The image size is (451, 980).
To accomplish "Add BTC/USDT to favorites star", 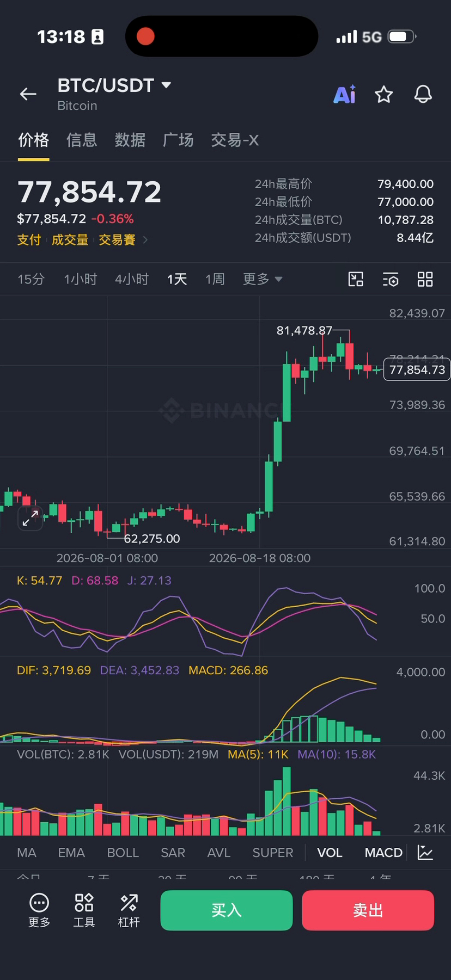I will (x=384, y=94).
